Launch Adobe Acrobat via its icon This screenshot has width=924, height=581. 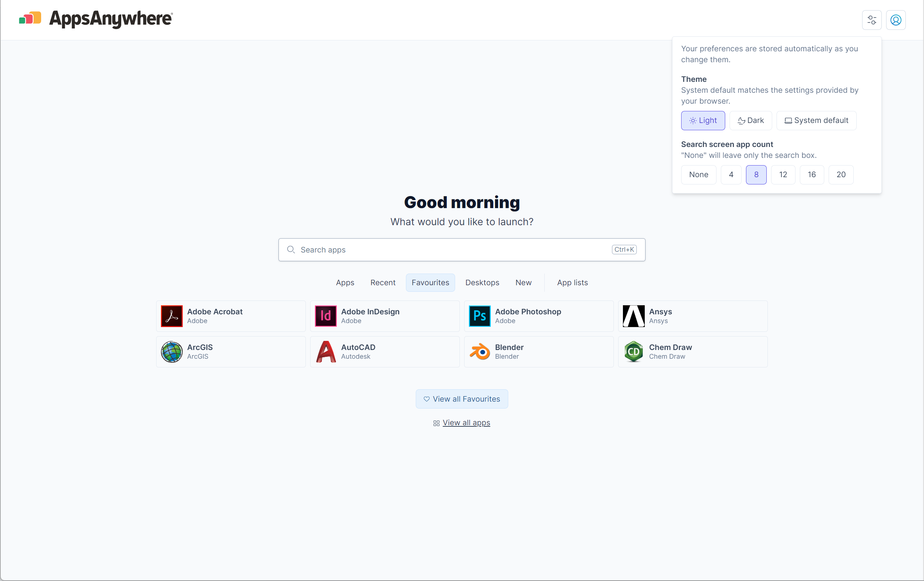(171, 316)
